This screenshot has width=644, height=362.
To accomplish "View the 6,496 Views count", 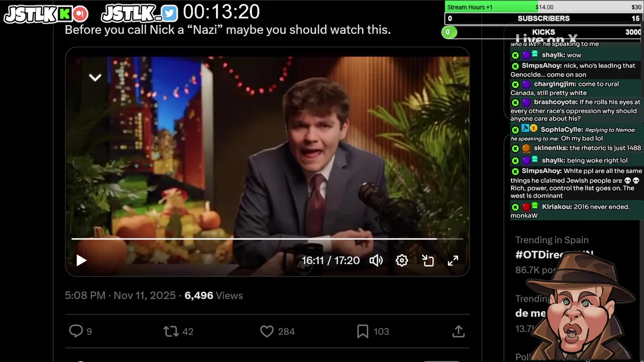I will (x=214, y=296).
